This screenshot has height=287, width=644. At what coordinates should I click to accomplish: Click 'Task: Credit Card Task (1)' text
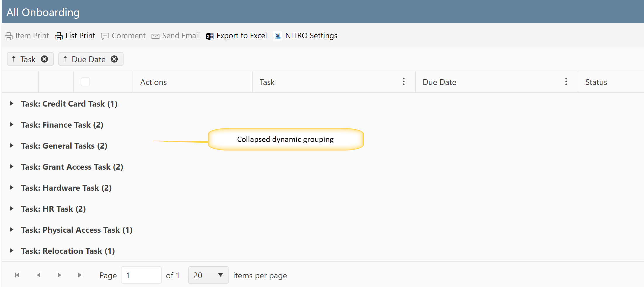click(69, 104)
